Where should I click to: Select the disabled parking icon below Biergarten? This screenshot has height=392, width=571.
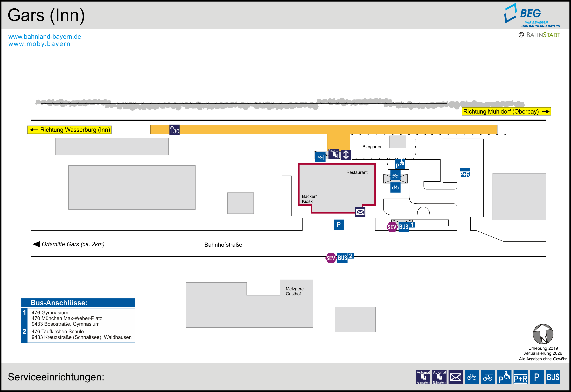tap(400, 164)
